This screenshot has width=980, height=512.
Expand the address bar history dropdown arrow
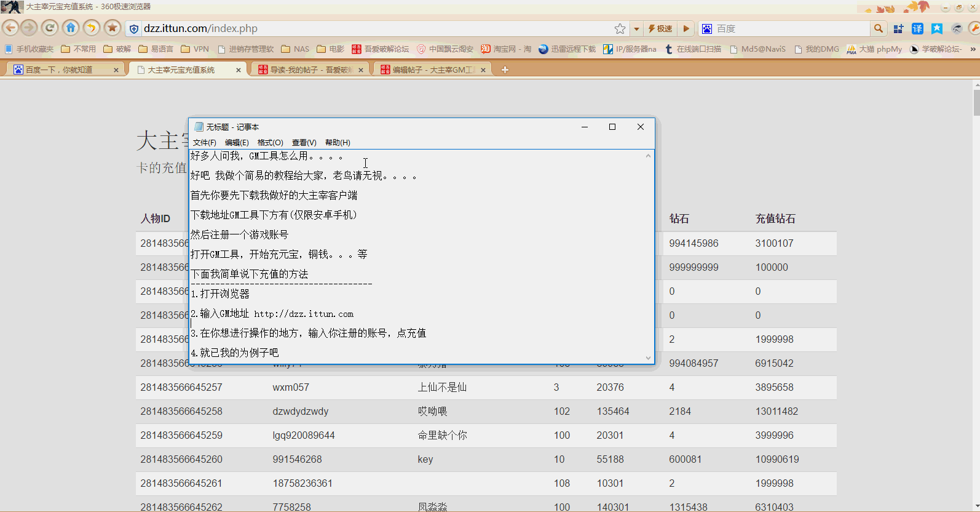click(636, 29)
